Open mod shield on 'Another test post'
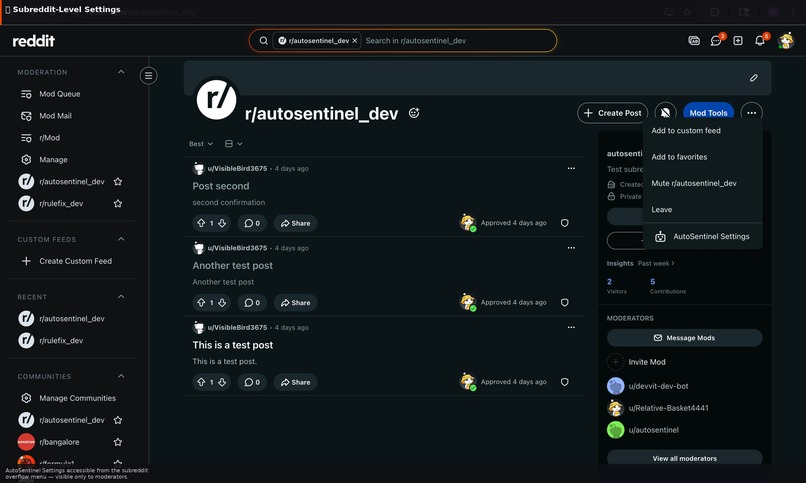This screenshot has width=806, height=483. point(564,303)
